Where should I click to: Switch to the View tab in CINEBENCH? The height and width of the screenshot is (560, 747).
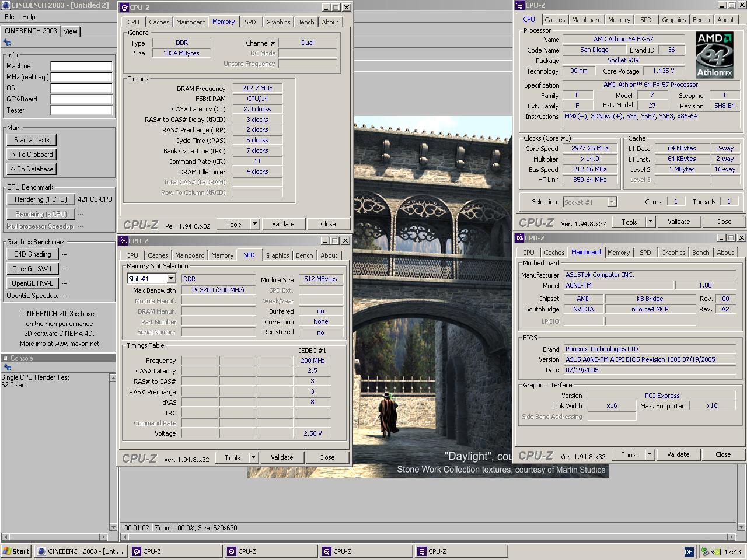[71, 32]
